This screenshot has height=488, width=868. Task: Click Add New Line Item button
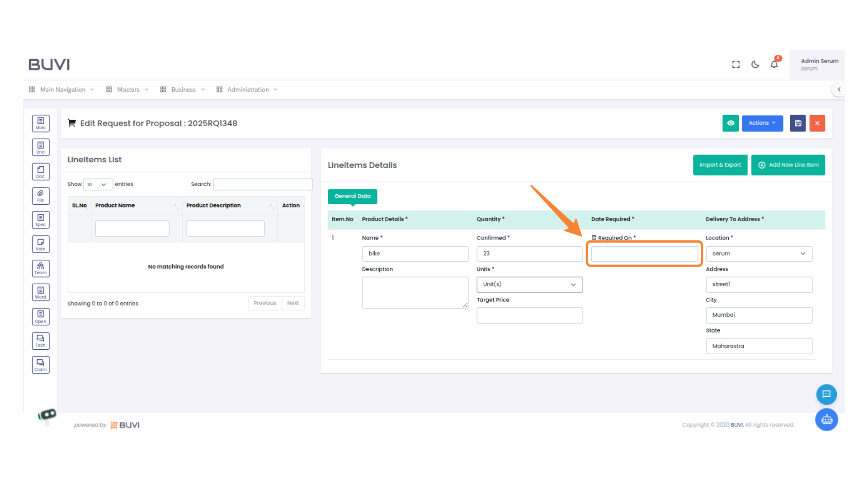click(x=788, y=165)
